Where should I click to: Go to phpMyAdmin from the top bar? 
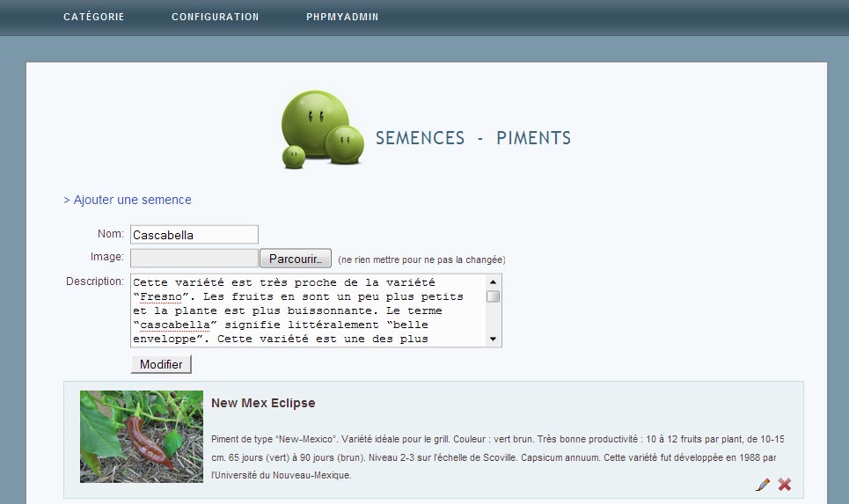(x=342, y=17)
